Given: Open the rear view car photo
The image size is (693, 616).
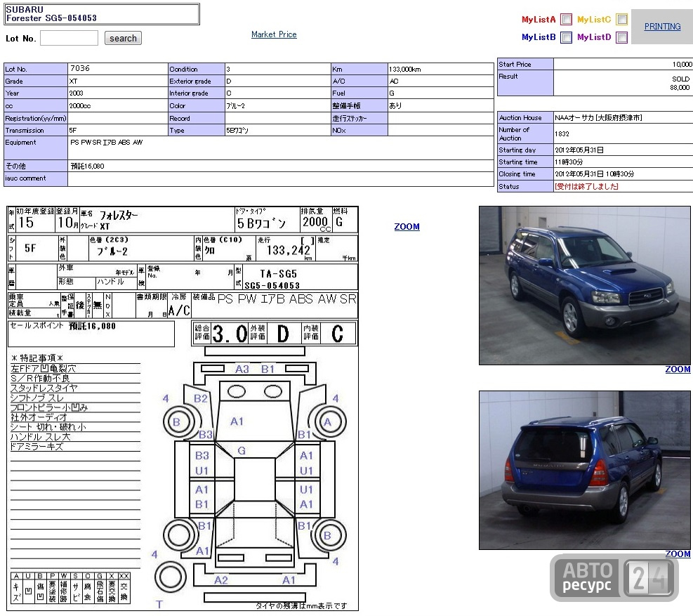Looking at the screenshot, I should pyautogui.click(x=585, y=470).
